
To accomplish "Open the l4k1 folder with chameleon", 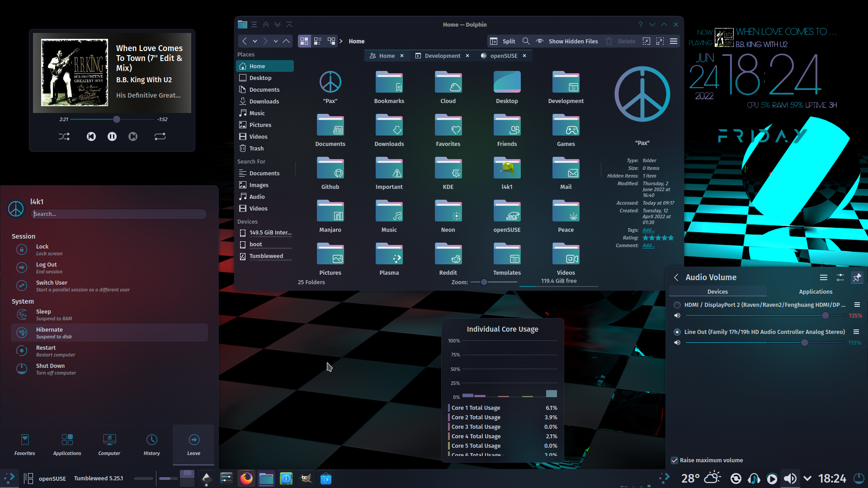I will pos(507,173).
